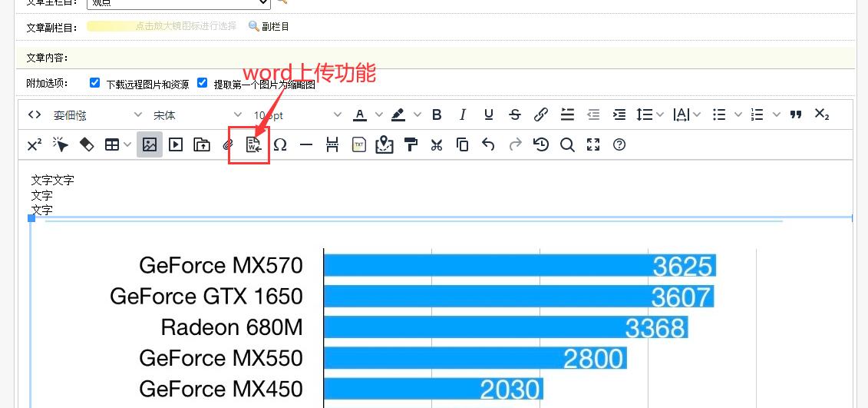Open the 文章主栏目 select box
Image resolution: width=868 pixels, height=408 pixels.
[x=179, y=2]
